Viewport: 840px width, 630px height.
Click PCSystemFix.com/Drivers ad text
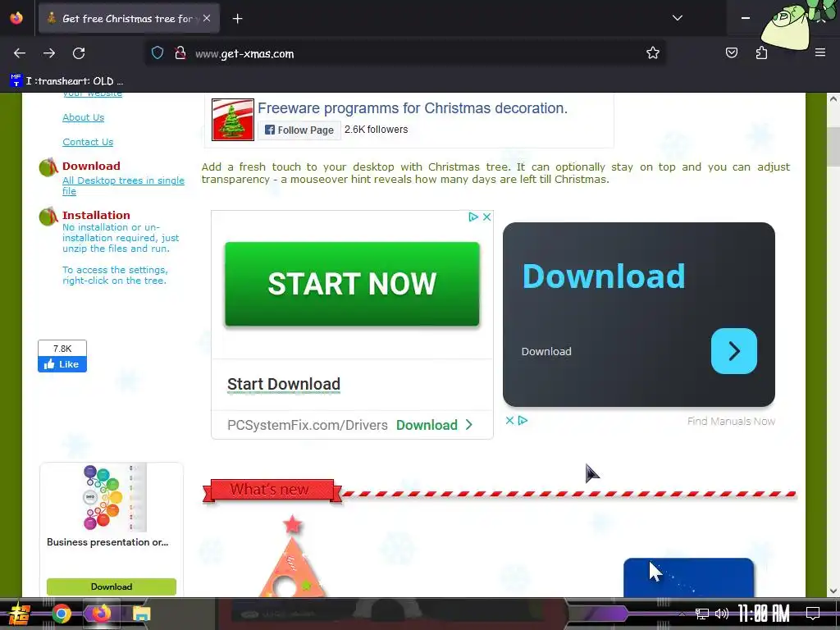[307, 425]
